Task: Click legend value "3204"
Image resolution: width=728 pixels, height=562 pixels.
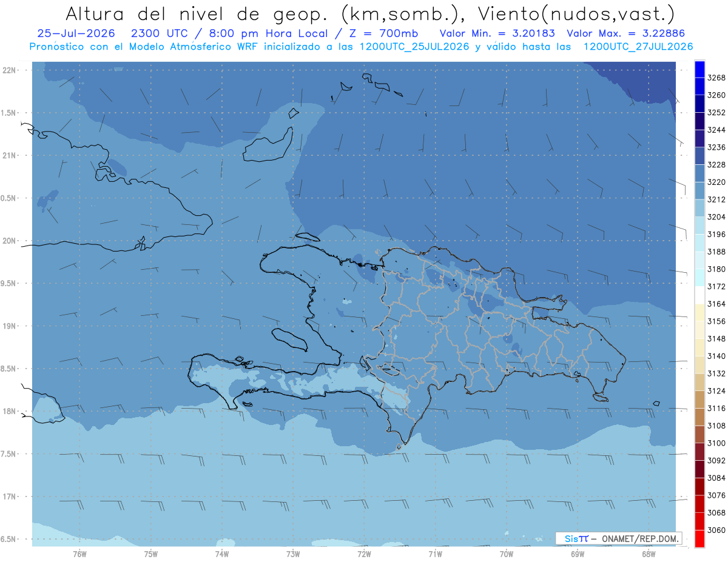Action: [716, 217]
